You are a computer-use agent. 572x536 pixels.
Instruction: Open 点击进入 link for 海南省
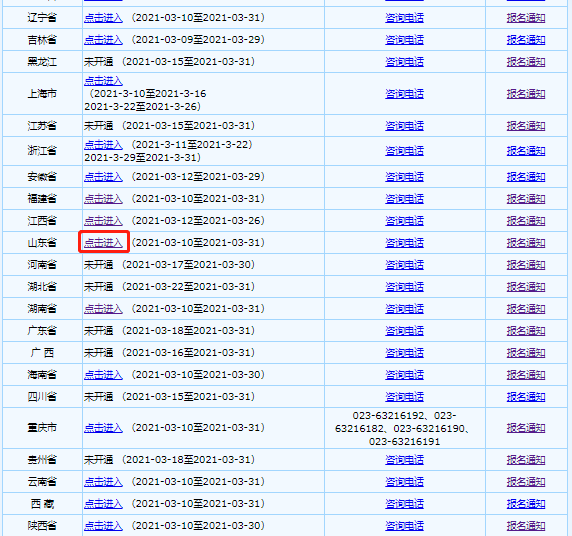(x=103, y=375)
